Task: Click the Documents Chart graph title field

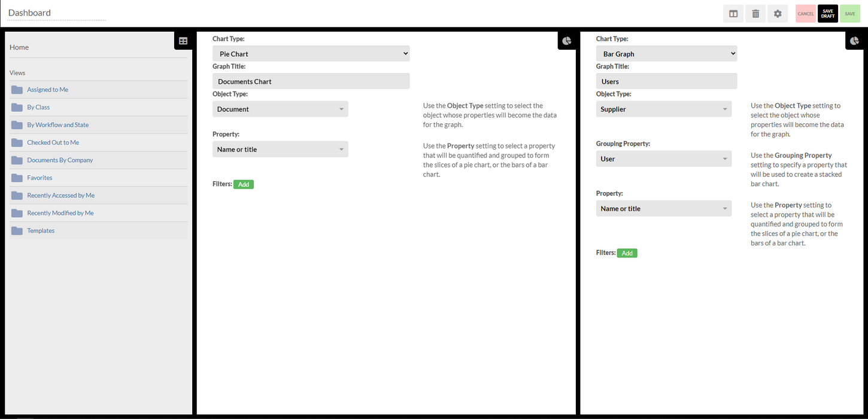Action: click(x=311, y=81)
